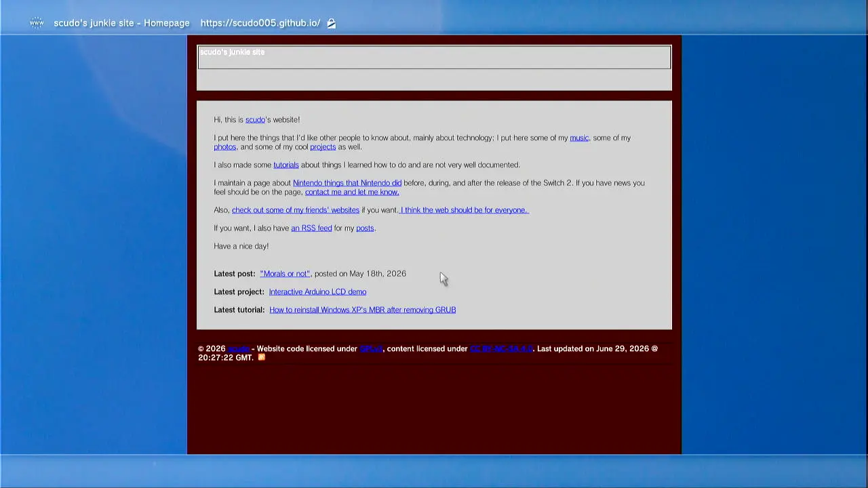
Task: Click 'scudo's junkie site - Homepage' page title
Action: pyautogui.click(x=121, y=23)
